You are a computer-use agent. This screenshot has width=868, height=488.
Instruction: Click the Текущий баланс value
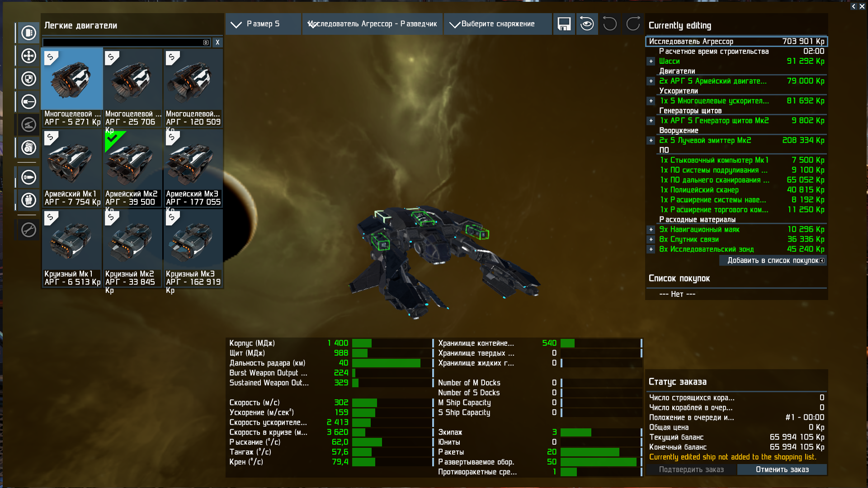tap(797, 437)
